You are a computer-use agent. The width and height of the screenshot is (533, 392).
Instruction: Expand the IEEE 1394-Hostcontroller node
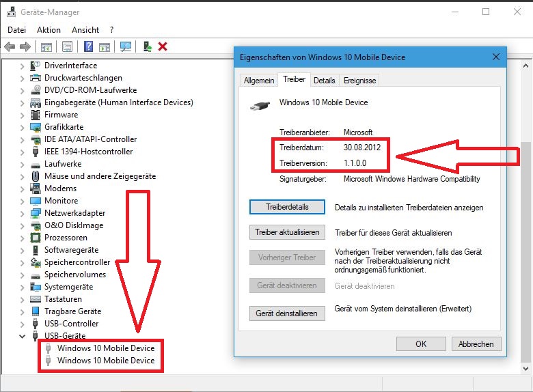pyautogui.click(x=22, y=152)
